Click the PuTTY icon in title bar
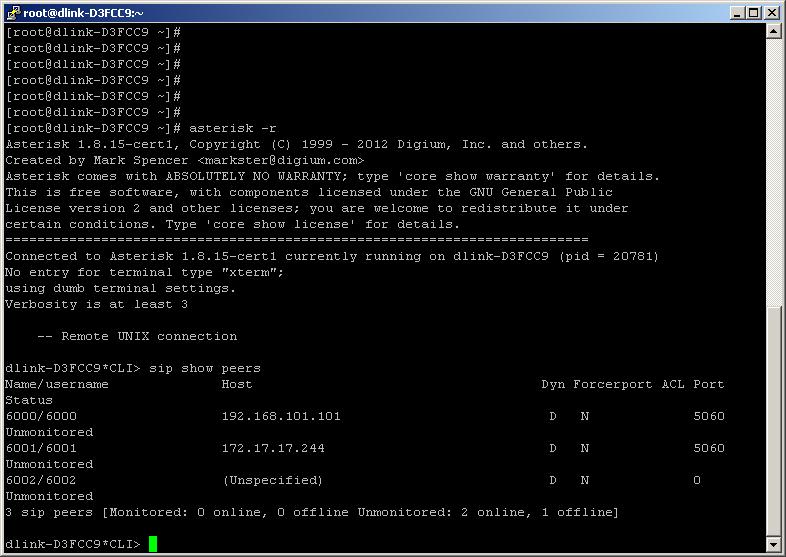786x557 pixels. pyautogui.click(x=13, y=13)
